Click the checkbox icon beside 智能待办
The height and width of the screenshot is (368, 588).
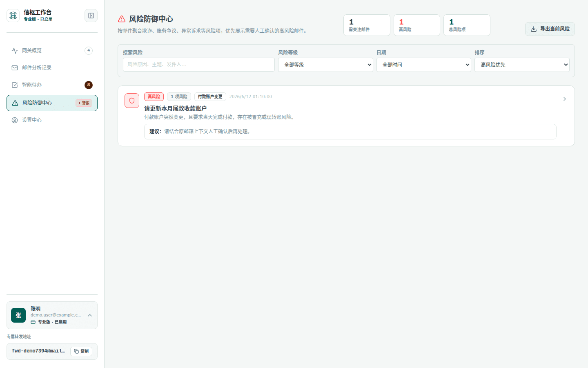pos(15,85)
